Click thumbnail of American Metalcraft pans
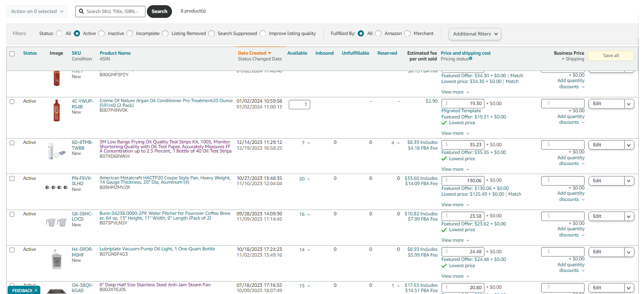The height and width of the screenshot is (294, 644). coord(56,188)
